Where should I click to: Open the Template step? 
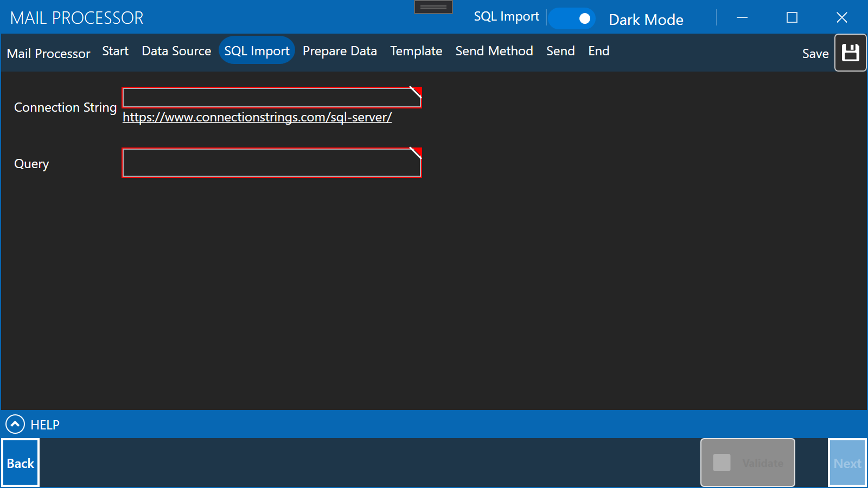[416, 50]
